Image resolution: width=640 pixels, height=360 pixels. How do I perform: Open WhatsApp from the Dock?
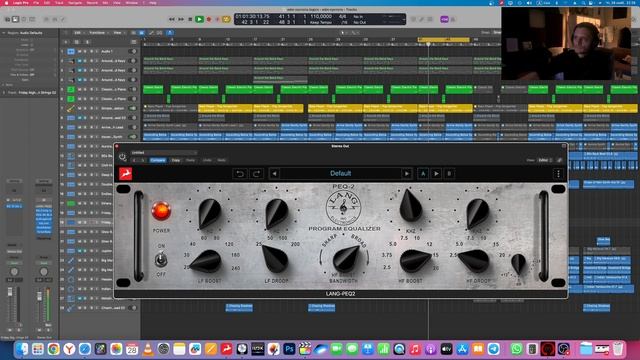click(x=516, y=349)
